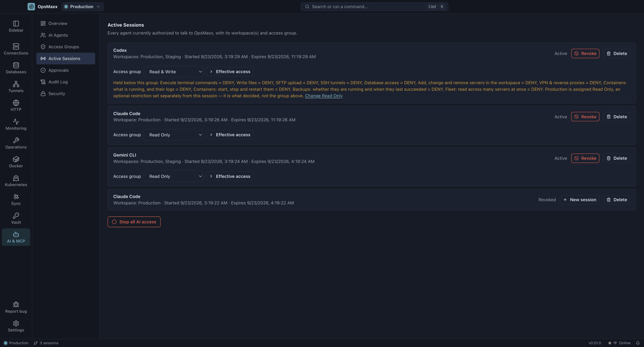Open the Sync section
Viewport: 644px width, 347px height.
[16, 200]
